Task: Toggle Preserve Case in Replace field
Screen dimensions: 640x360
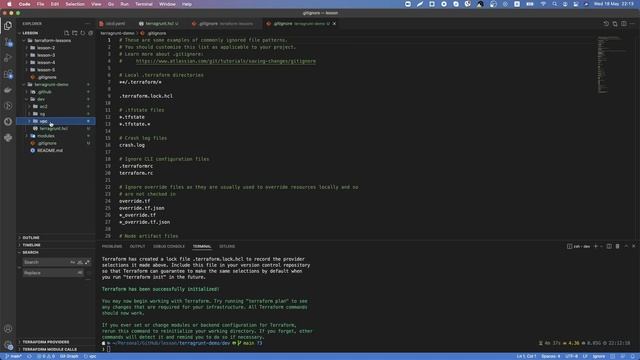Action: click(80, 273)
